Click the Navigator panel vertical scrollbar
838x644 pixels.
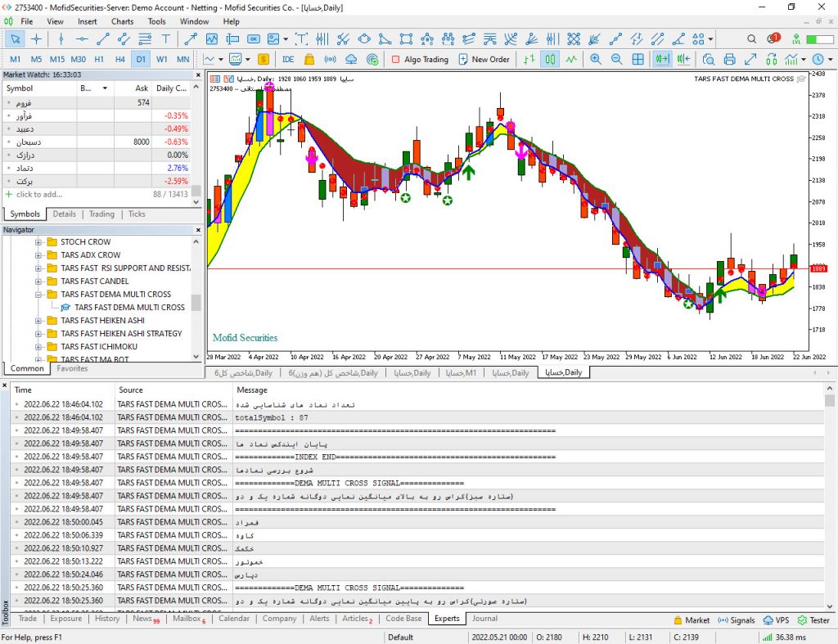tap(196, 299)
